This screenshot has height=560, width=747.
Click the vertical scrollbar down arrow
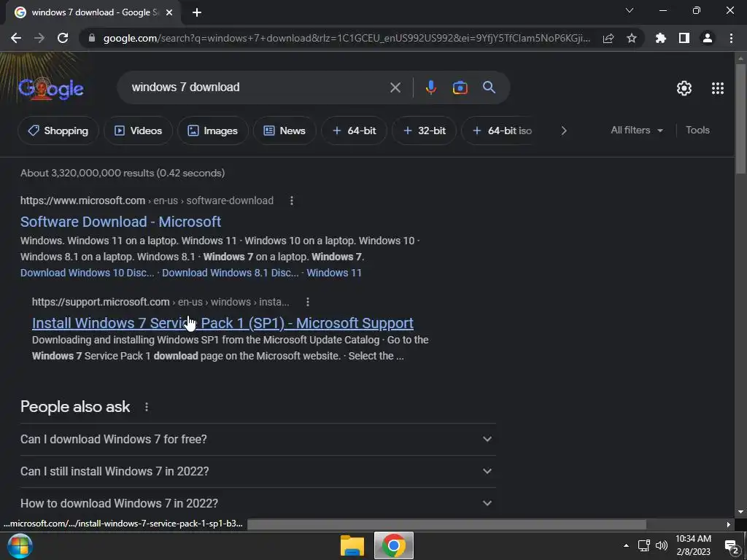(740, 513)
